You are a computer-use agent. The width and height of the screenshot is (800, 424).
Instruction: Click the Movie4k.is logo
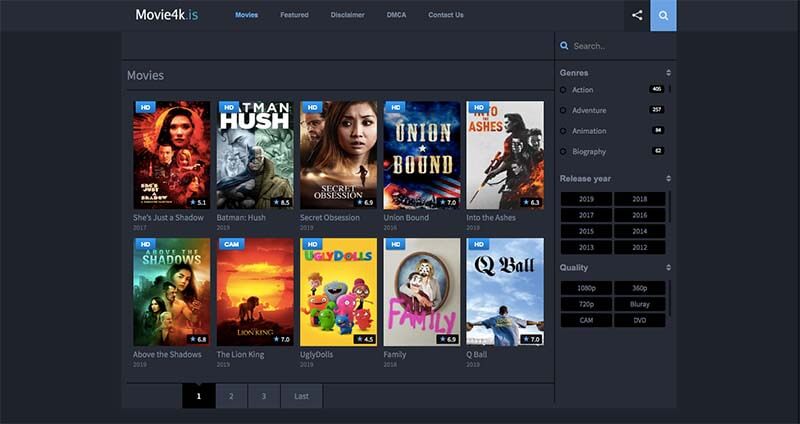click(x=166, y=15)
